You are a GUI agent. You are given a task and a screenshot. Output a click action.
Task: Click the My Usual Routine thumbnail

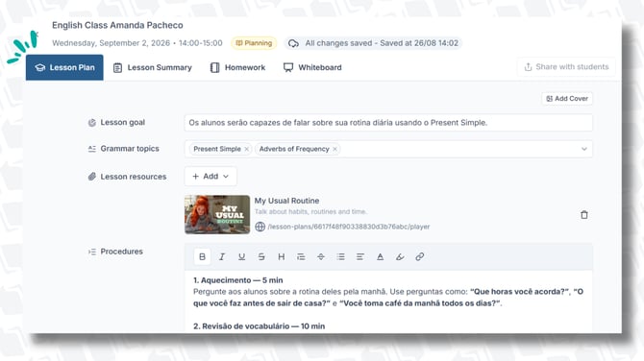coord(217,214)
